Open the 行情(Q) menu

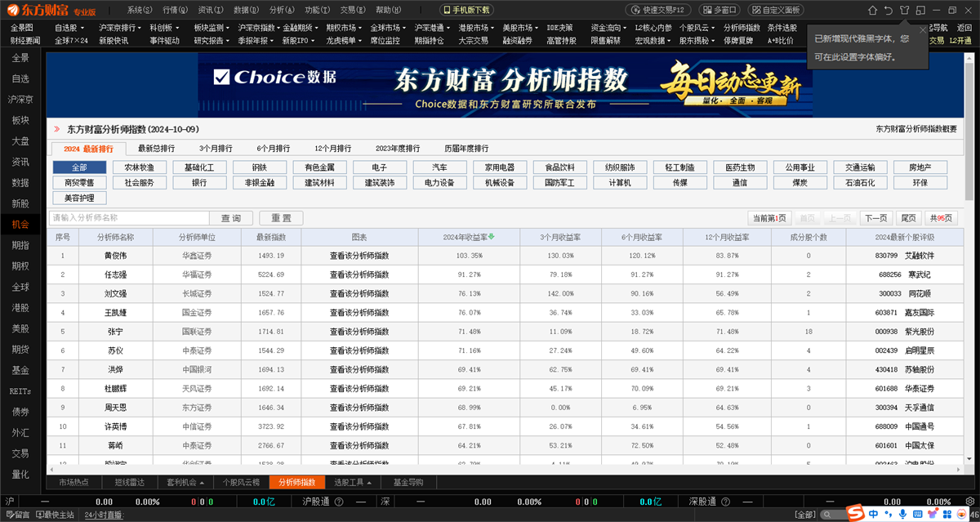(176, 10)
